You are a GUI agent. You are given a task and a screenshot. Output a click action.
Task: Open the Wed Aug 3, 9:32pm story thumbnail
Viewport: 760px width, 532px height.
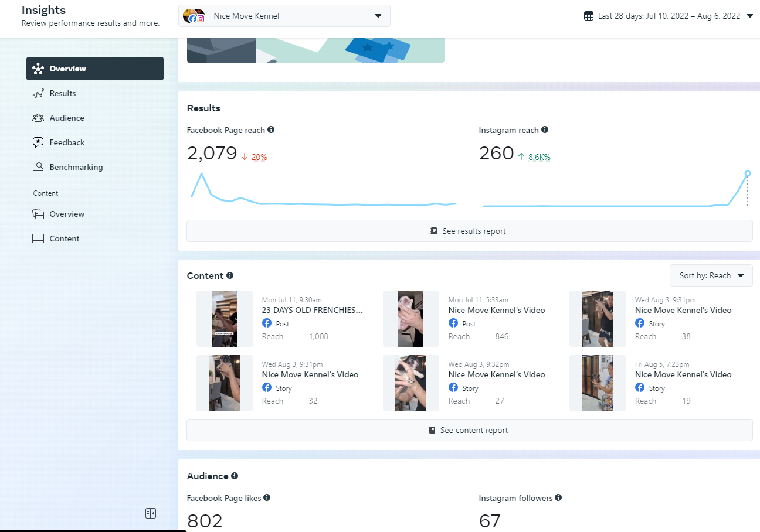pos(411,383)
